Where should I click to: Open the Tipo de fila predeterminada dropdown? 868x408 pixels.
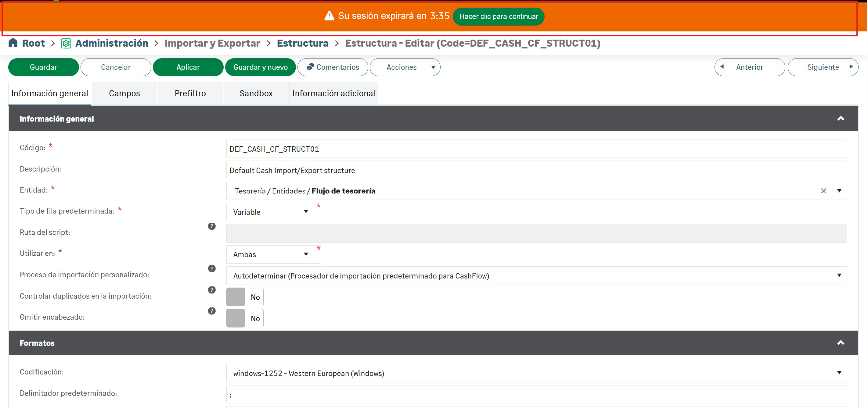click(273, 212)
